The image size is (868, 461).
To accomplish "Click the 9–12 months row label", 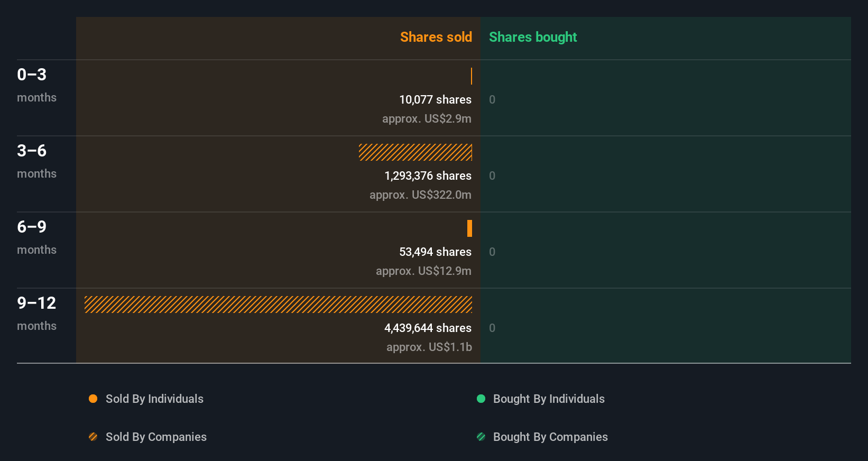I will pos(36,314).
